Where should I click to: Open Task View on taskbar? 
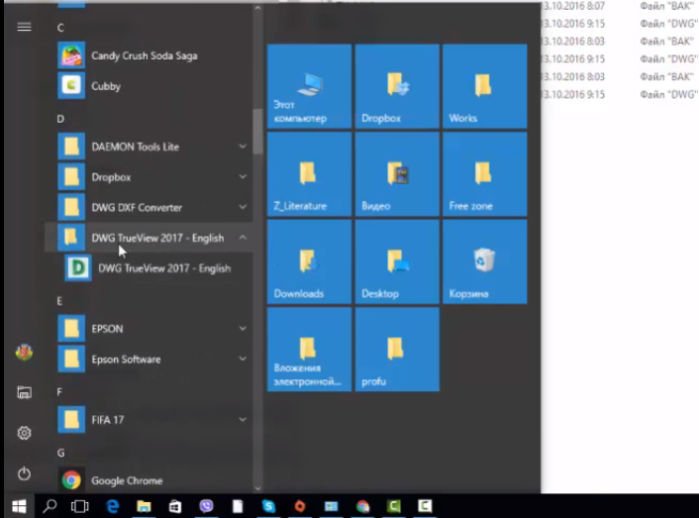[x=80, y=506]
